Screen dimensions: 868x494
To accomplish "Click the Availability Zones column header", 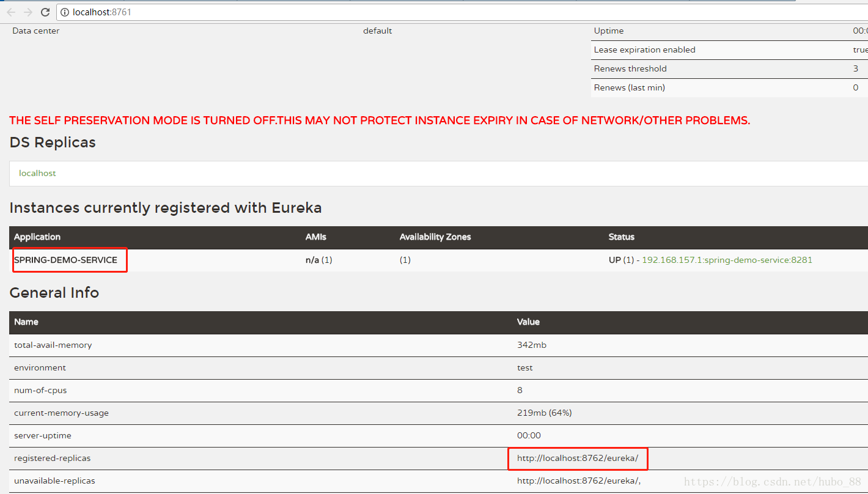I will (435, 237).
